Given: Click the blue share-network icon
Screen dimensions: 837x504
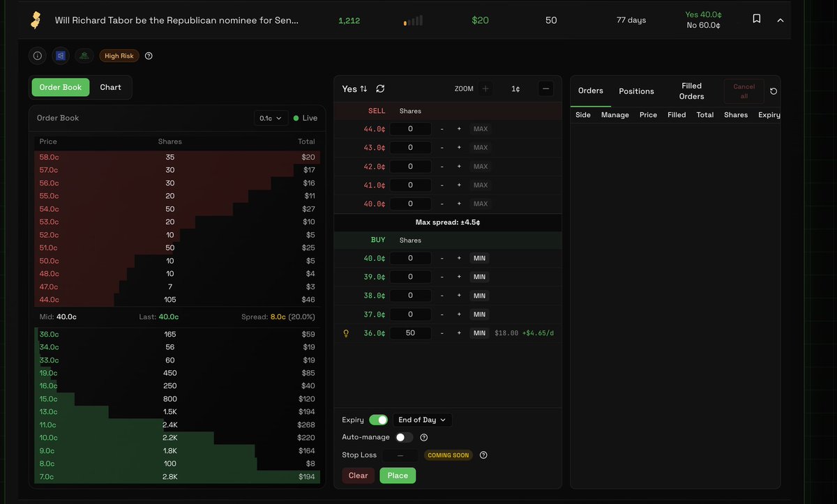Looking at the screenshot, I should click(61, 56).
